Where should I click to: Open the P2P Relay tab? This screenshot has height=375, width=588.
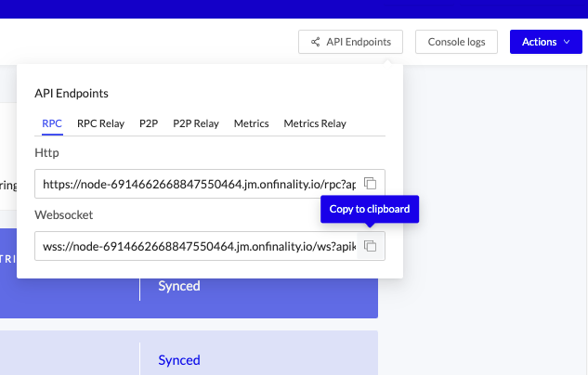click(x=196, y=123)
